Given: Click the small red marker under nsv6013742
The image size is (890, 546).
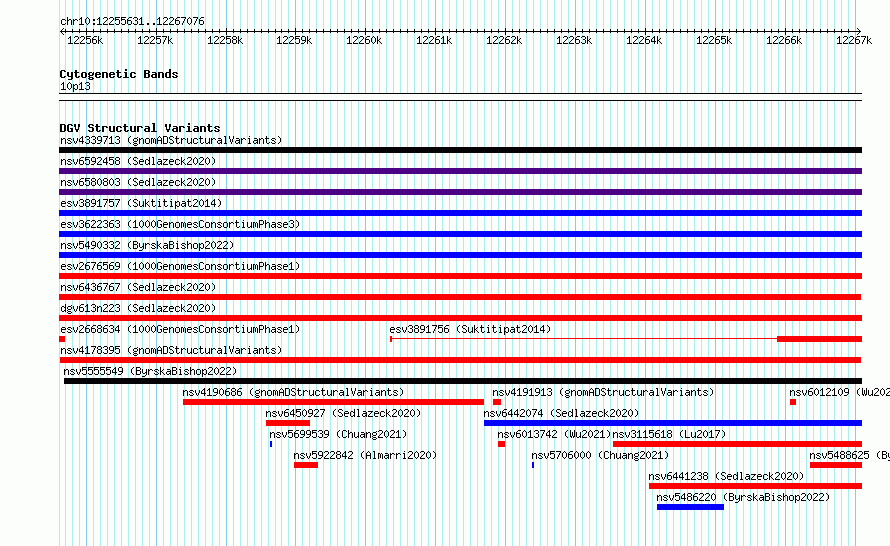Looking at the screenshot, I should pyautogui.click(x=501, y=444).
